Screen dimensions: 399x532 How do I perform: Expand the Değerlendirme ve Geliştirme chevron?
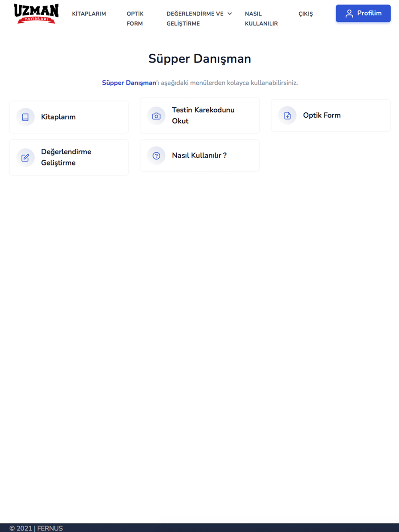pyautogui.click(x=230, y=14)
